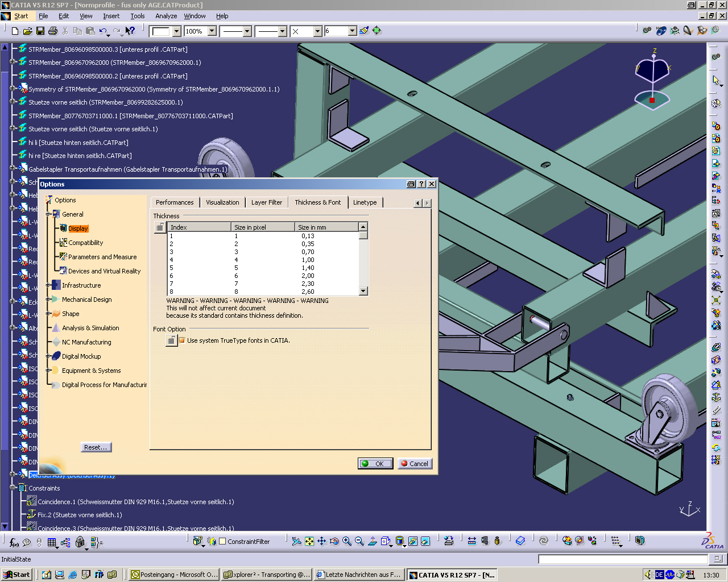Click the New document icon
The width and height of the screenshot is (728, 582).
15,31
